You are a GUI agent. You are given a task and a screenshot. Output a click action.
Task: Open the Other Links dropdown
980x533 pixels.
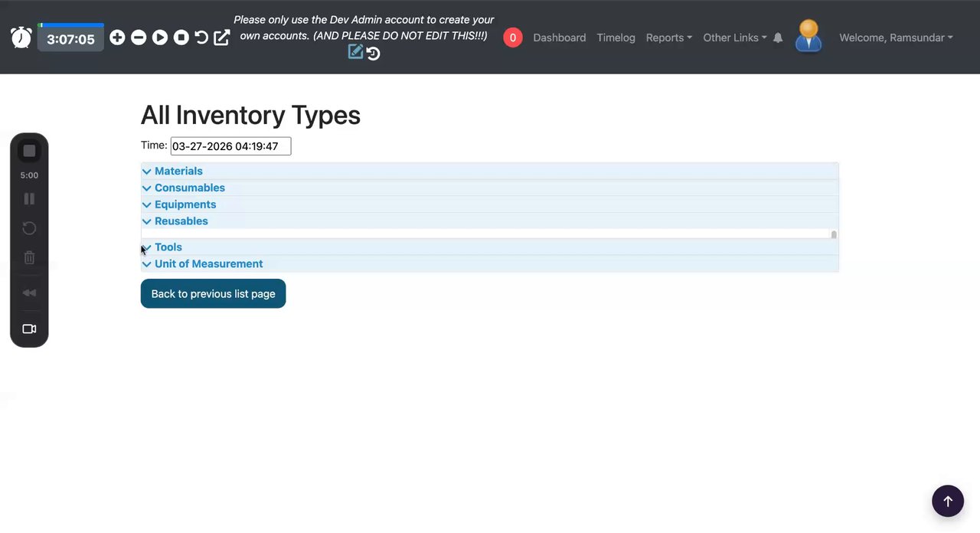point(734,38)
